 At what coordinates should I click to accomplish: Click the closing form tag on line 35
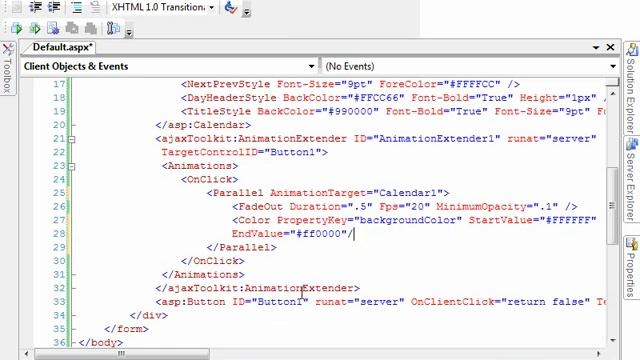coord(126,329)
